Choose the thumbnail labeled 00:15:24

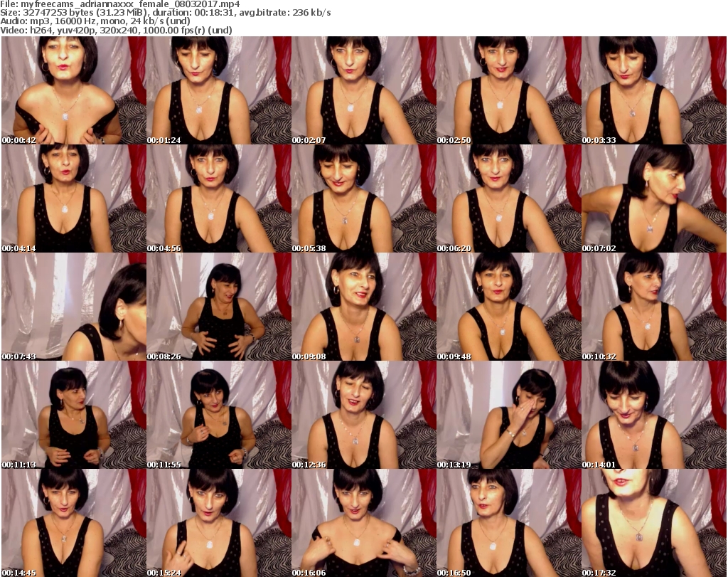[219, 523]
